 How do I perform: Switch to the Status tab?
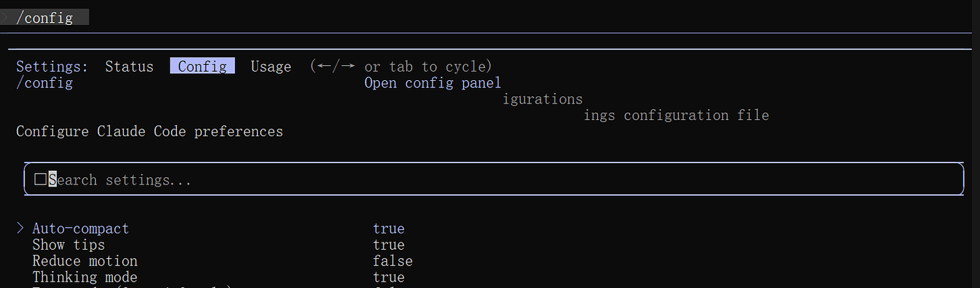[129, 66]
